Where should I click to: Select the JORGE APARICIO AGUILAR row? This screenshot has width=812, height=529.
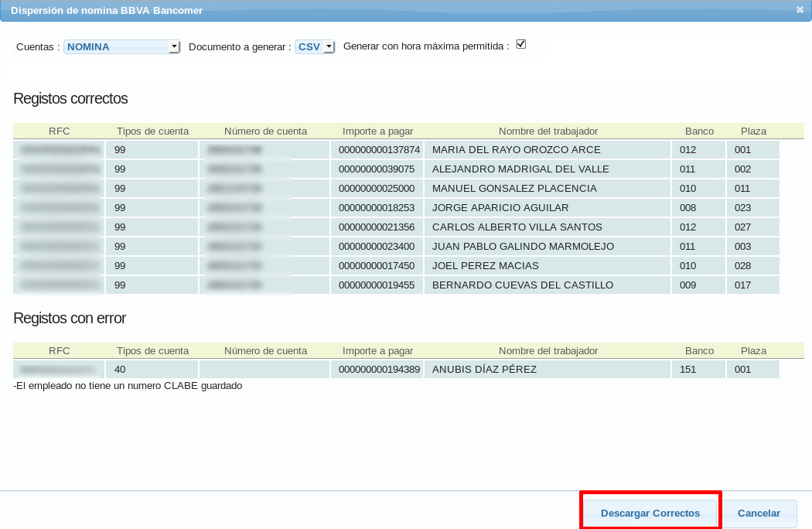click(x=500, y=207)
